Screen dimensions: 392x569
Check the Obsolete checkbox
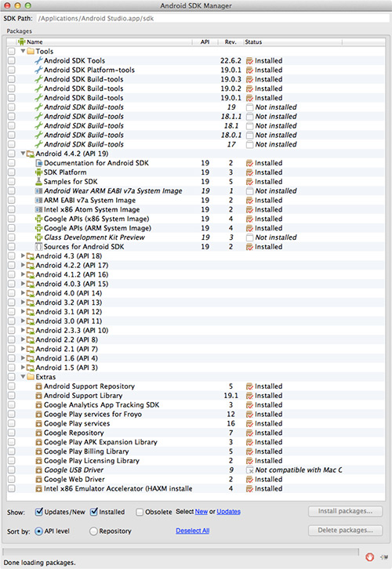140,512
